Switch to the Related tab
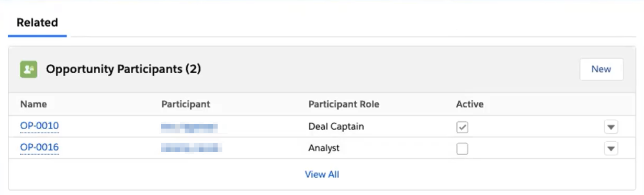This screenshot has width=644, height=195. click(37, 23)
